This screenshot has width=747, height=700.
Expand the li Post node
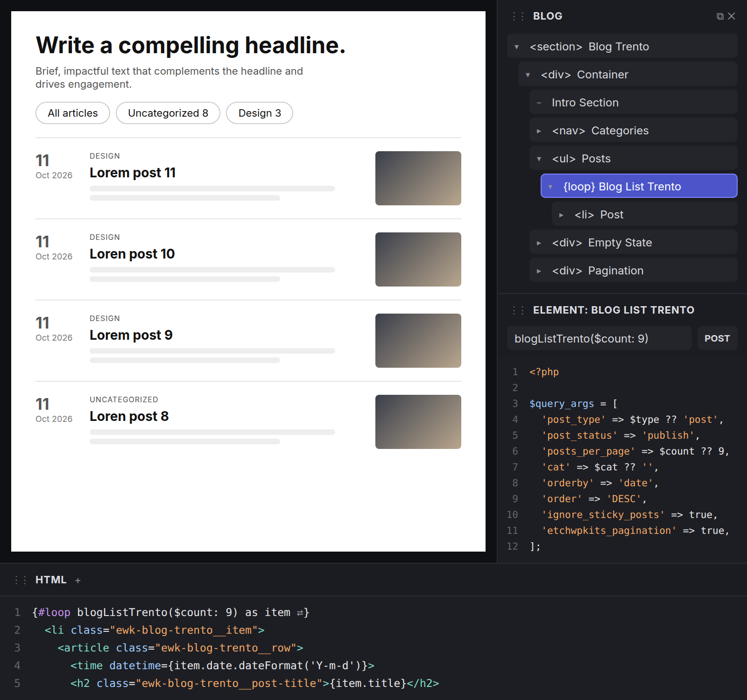(x=562, y=215)
